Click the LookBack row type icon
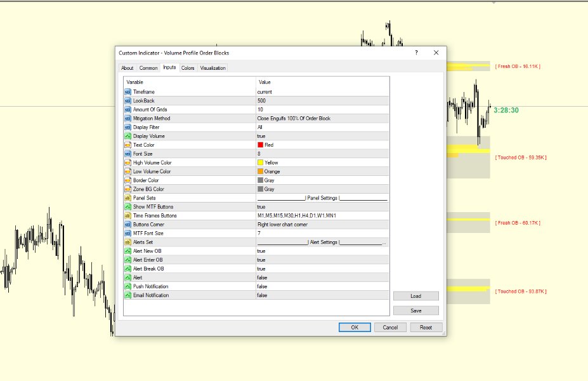This screenshot has height=381, width=588. point(128,100)
